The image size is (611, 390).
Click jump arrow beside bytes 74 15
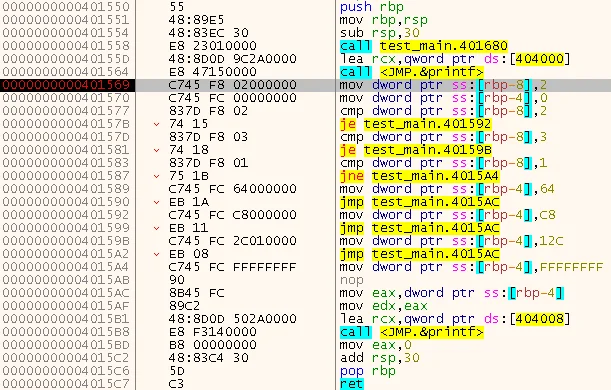[157, 124]
